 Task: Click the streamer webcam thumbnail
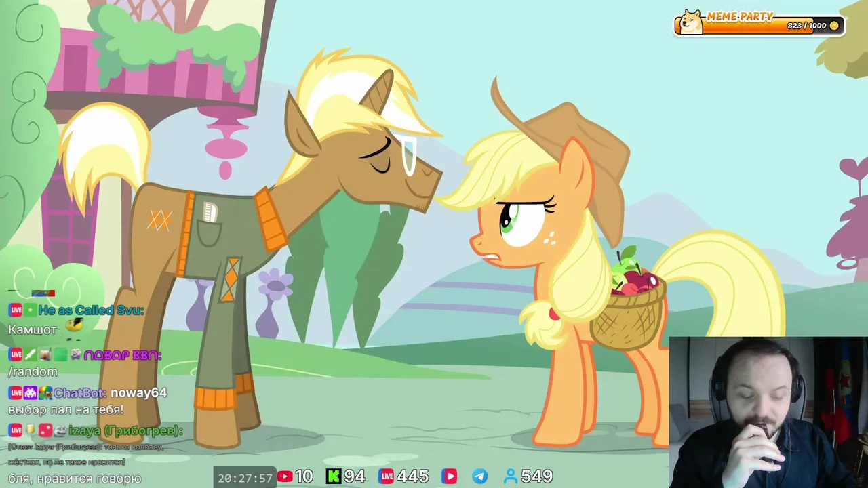[x=768, y=411]
